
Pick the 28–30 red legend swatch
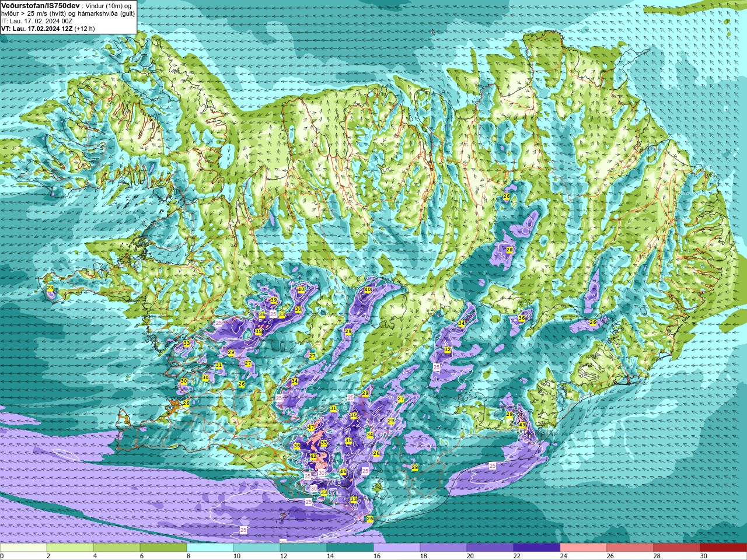tap(677, 548)
